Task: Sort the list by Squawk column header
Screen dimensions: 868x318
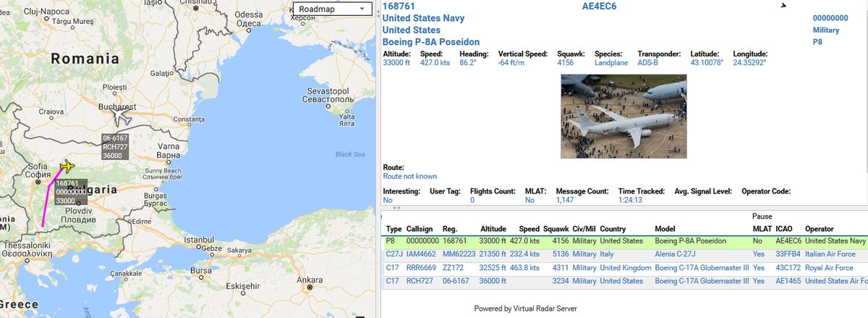Action: [557, 228]
